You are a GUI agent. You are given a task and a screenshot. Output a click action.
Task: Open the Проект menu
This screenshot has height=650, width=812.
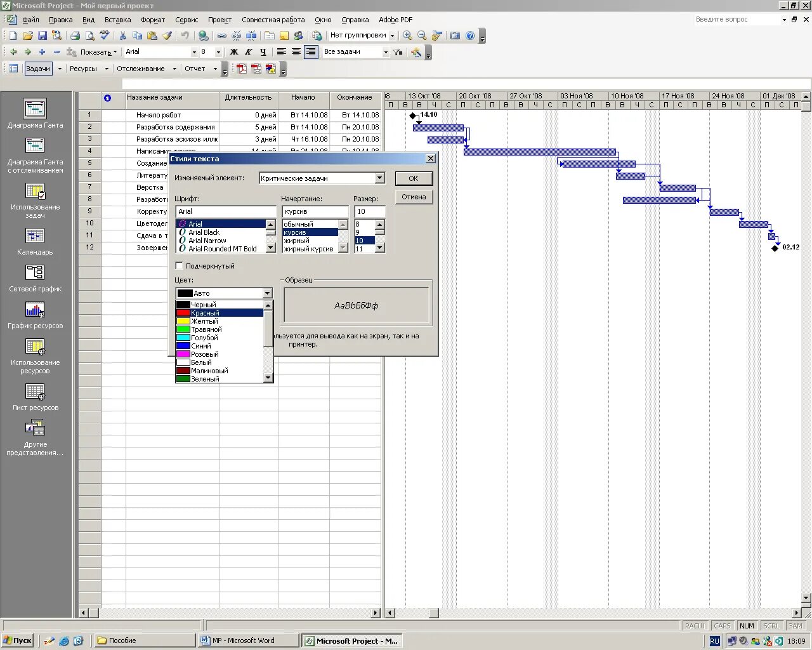coord(219,20)
